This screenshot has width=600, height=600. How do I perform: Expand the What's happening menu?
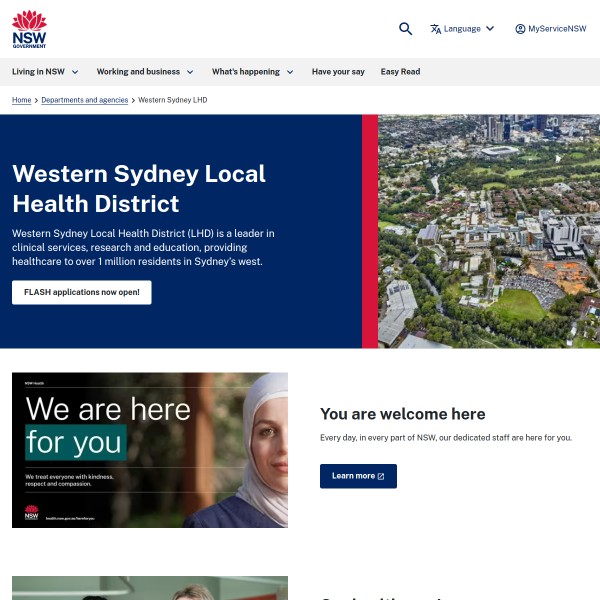coord(253,72)
